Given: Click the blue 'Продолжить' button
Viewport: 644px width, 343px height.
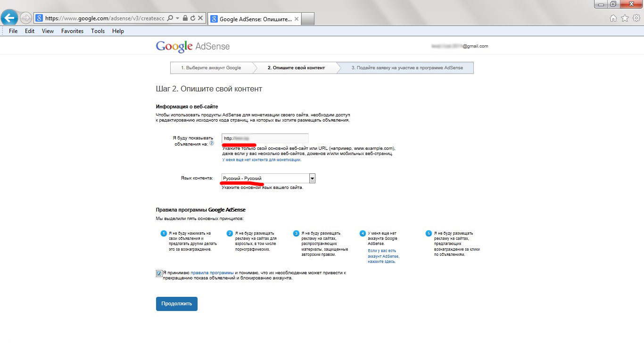Looking at the screenshot, I should (x=177, y=304).
